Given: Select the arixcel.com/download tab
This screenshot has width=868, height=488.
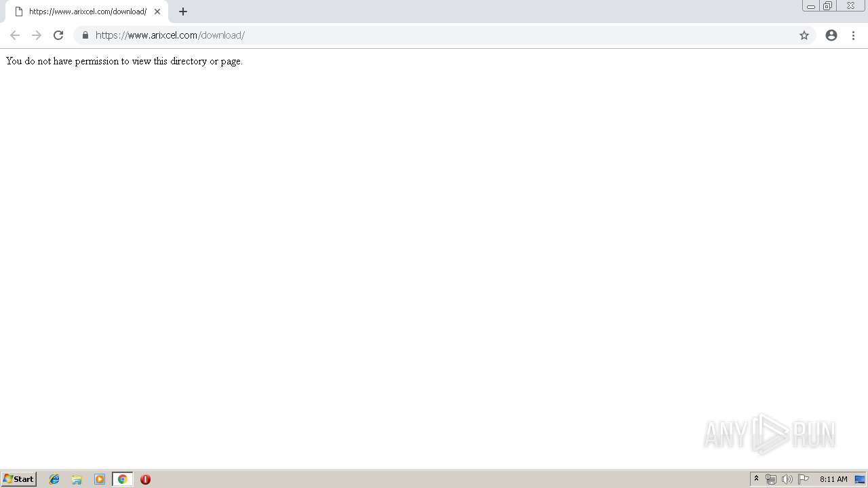Looking at the screenshot, I should (x=87, y=12).
